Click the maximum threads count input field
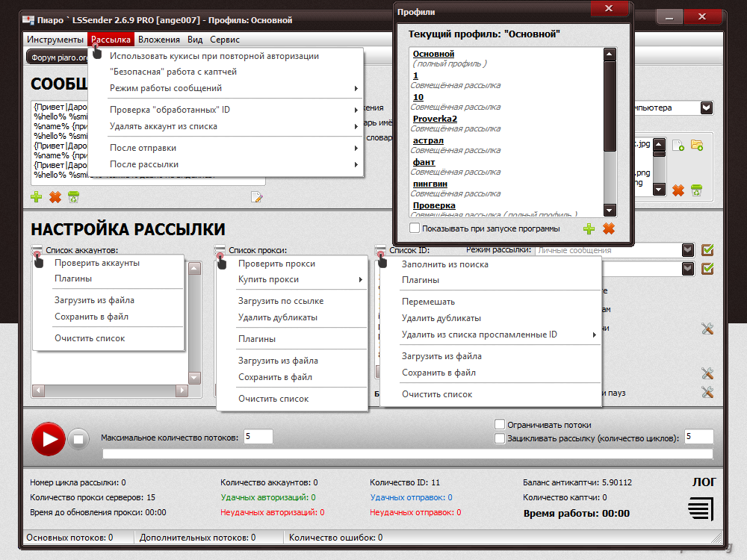Screen dimensions: 747x560 (x=258, y=437)
